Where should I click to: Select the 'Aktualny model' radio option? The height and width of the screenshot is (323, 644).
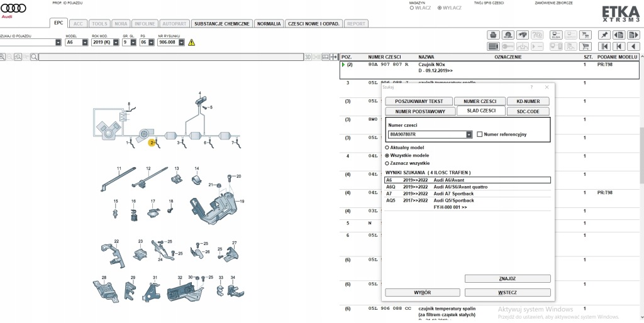pos(387,148)
